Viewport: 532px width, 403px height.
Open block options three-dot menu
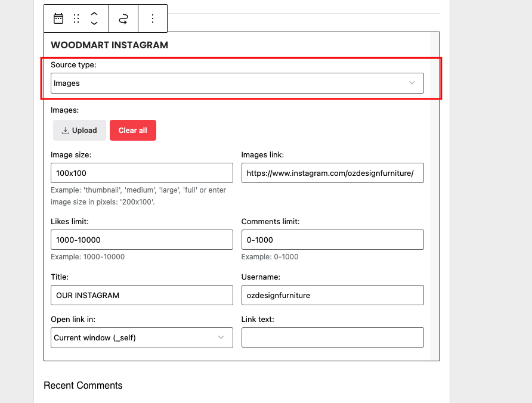153,18
